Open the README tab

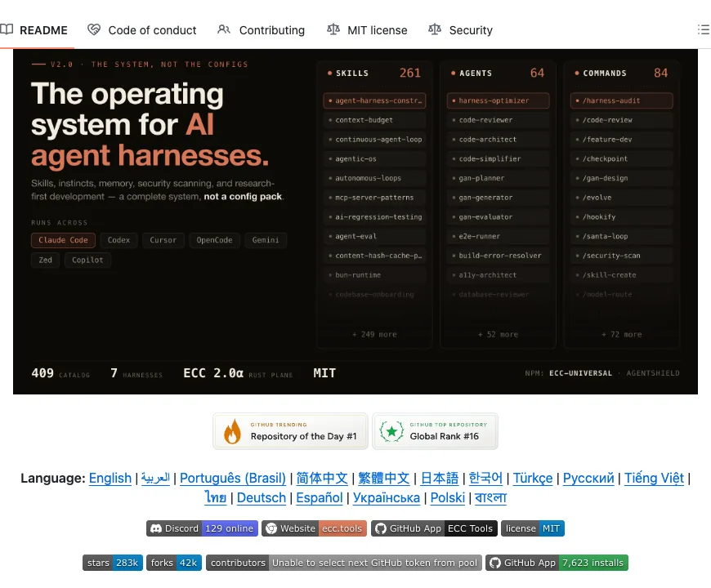tap(34, 30)
